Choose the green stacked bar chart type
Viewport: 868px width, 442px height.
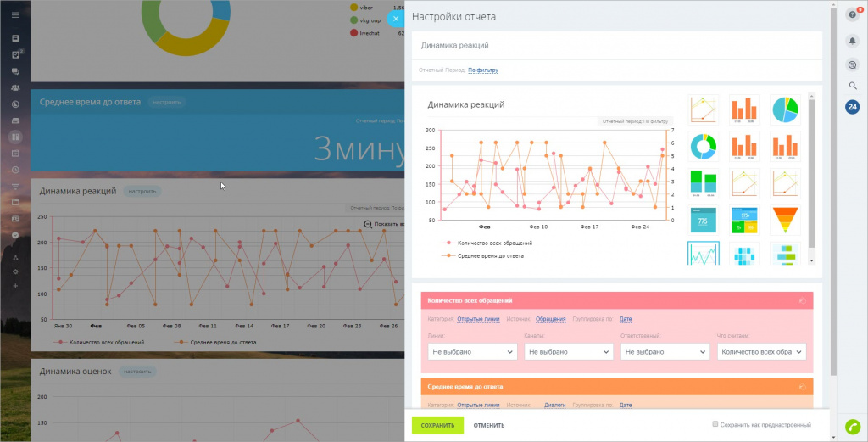coord(704,183)
